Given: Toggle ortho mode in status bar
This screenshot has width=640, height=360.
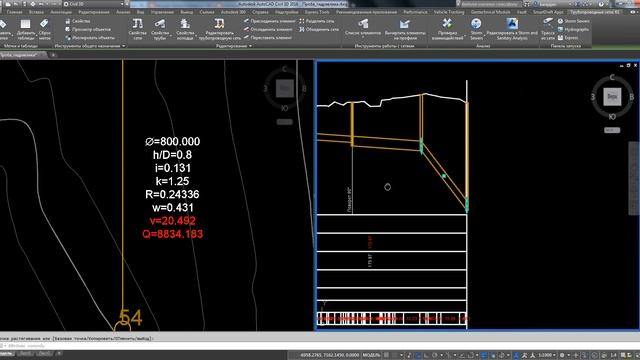Looking at the screenshot, I should [x=426, y=355].
